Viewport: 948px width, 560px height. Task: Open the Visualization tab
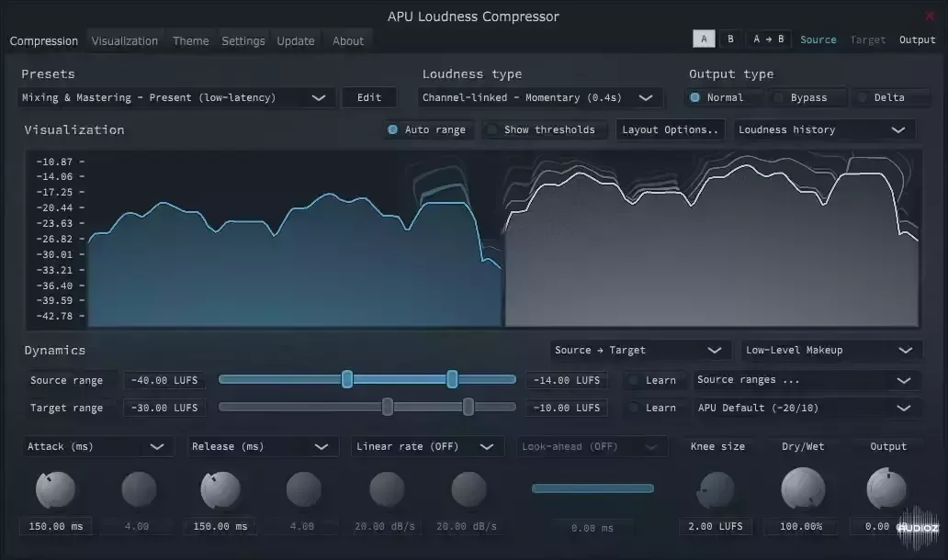point(125,41)
